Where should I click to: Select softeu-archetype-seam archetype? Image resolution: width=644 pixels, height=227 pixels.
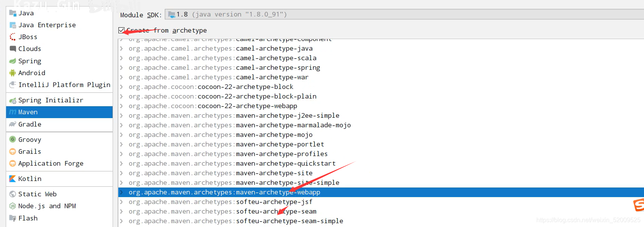223,211
